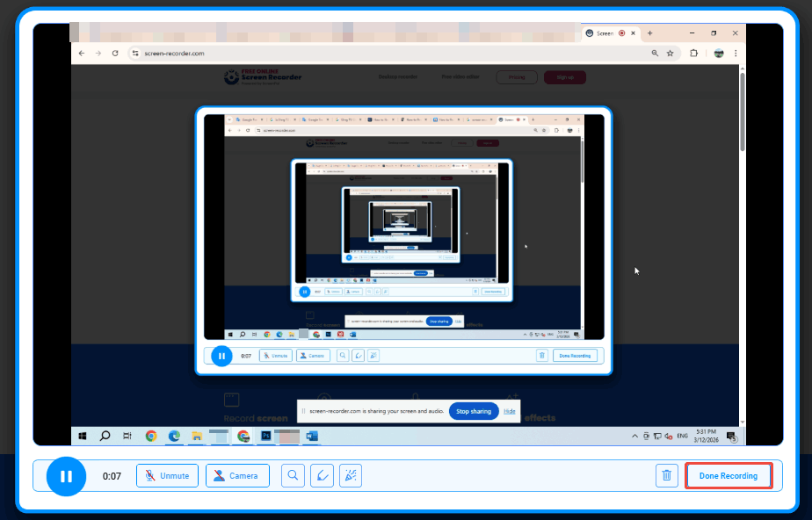Click the Done Recording button
This screenshot has height=520, width=812.
coord(729,475)
